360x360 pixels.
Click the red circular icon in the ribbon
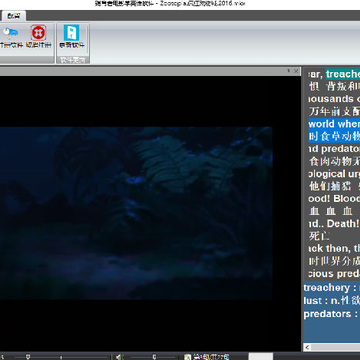coord(38,33)
